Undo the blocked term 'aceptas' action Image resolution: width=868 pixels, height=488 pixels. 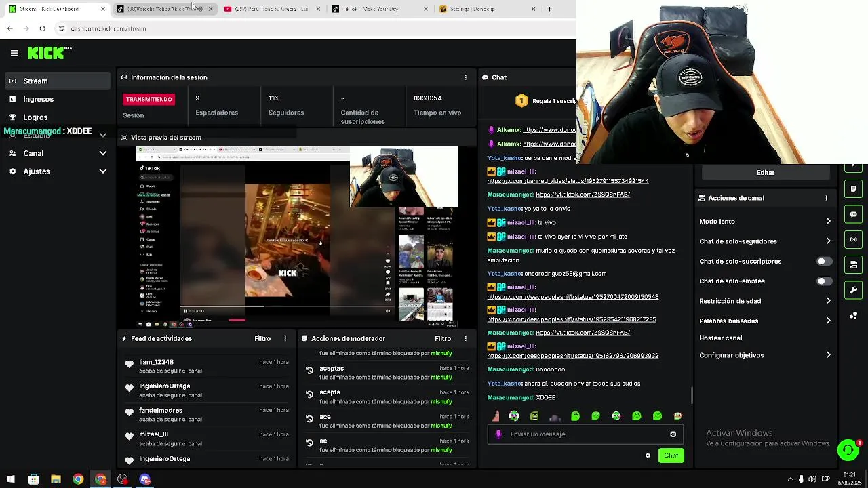(x=309, y=371)
